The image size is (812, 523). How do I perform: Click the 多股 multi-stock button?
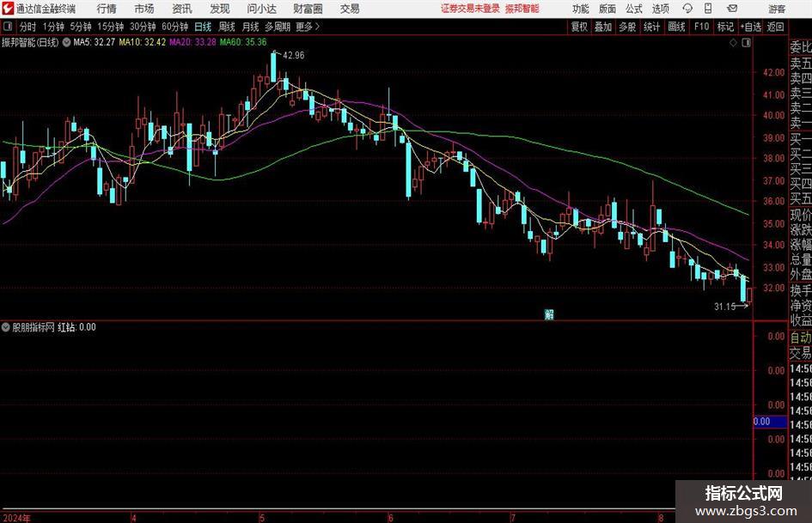pos(627,27)
